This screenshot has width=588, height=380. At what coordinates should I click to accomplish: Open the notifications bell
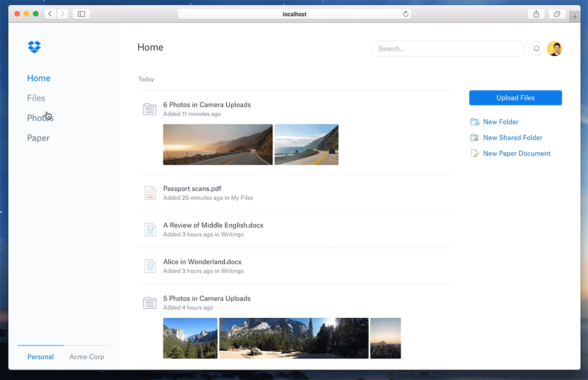[536, 49]
